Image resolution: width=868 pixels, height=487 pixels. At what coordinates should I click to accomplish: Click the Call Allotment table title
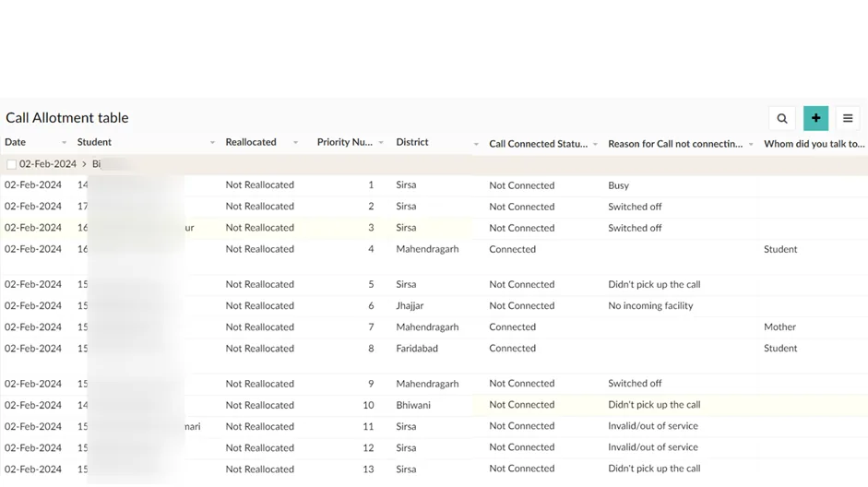[x=67, y=118]
